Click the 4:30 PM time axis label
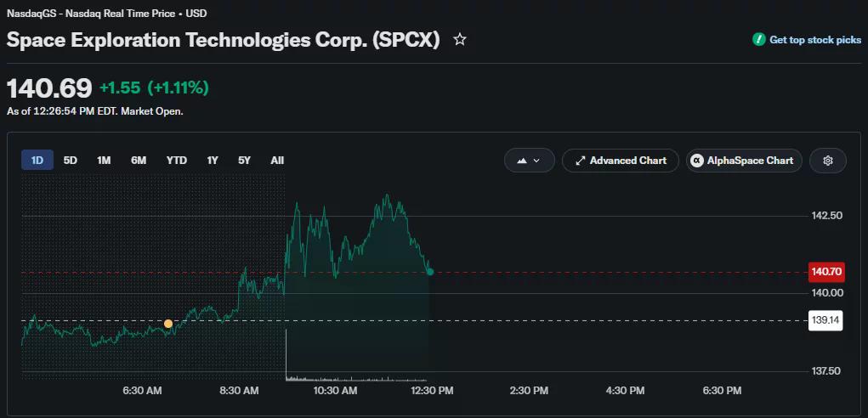Viewport: 868px width, 418px height. (x=625, y=391)
